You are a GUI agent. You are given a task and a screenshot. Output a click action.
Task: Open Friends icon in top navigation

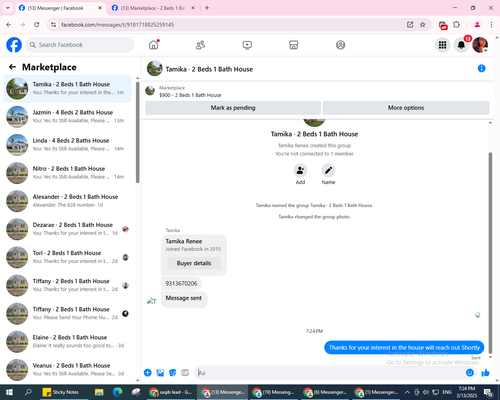coord(200,45)
